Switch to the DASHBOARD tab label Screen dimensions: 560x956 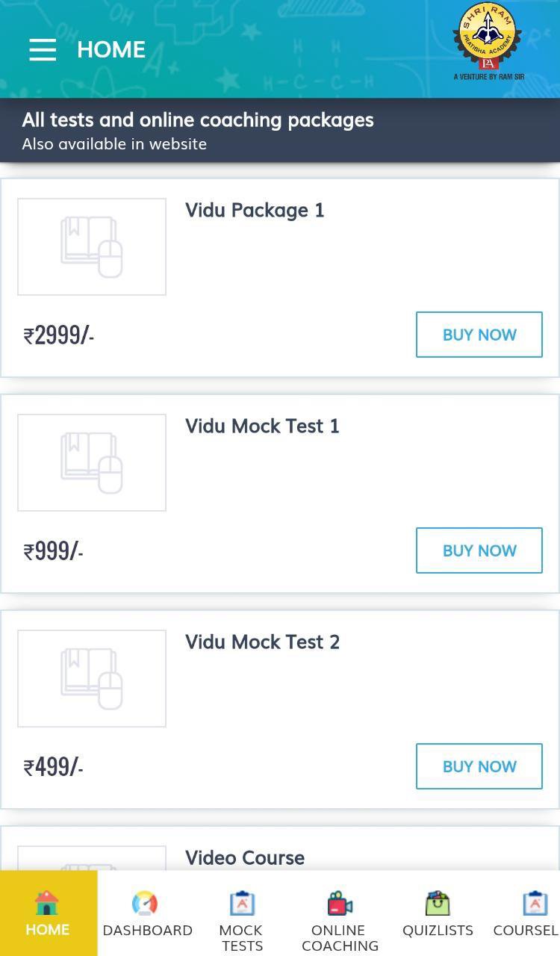click(x=147, y=931)
